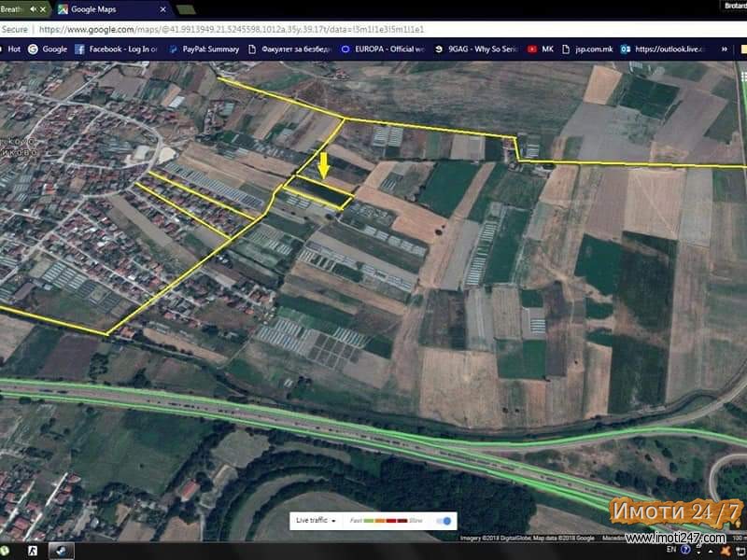Open the Google bookmark

point(48,49)
